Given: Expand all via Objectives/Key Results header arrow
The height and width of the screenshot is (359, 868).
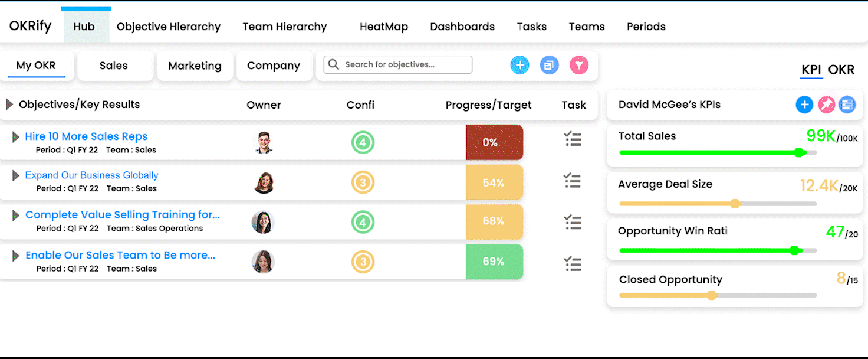Looking at the screenshot, I should click(9, 105).
